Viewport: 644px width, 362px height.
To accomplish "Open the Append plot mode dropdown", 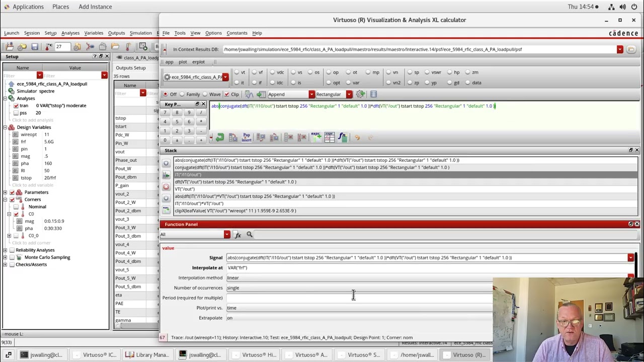I will [311, 94].
